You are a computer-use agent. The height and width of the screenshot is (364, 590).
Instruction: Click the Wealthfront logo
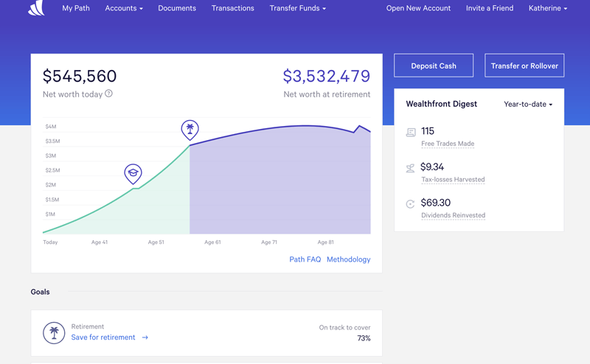click(36, 8)
